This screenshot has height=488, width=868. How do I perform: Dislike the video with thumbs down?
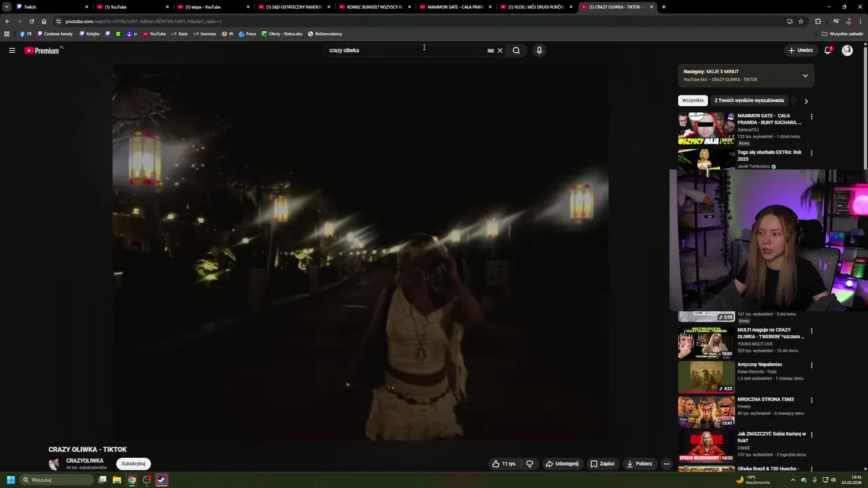tap(530, 464)
